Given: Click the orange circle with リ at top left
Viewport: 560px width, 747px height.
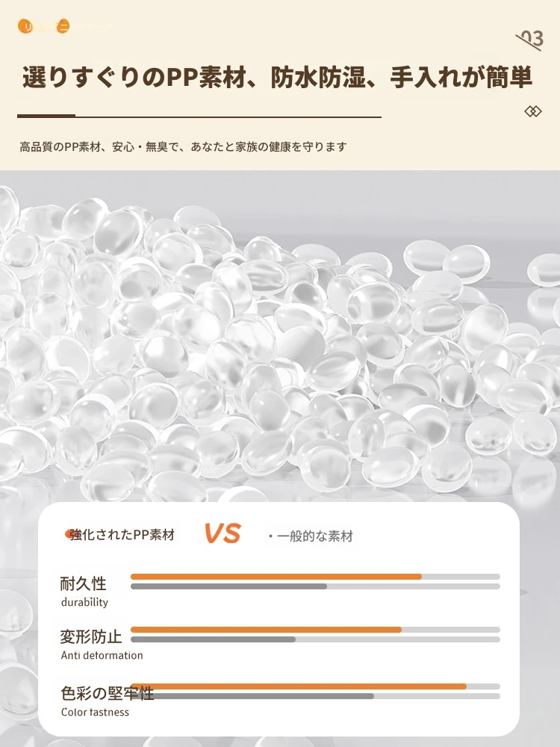Looking at the screenshot, I should coord(25,26).
